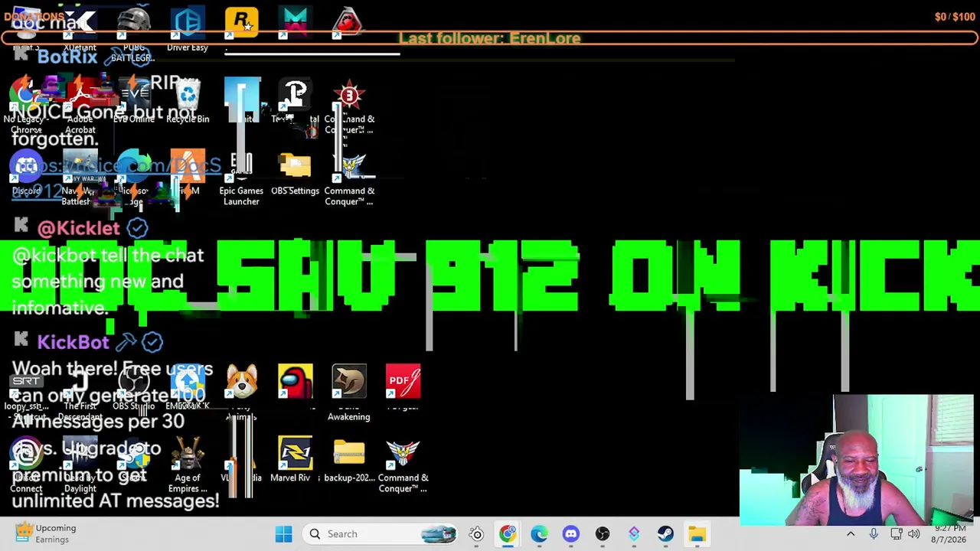This screenshot has width=980, height=551.
Task: Select the Adobe Acrobat desktop icon
Action: tap(80, 106)
